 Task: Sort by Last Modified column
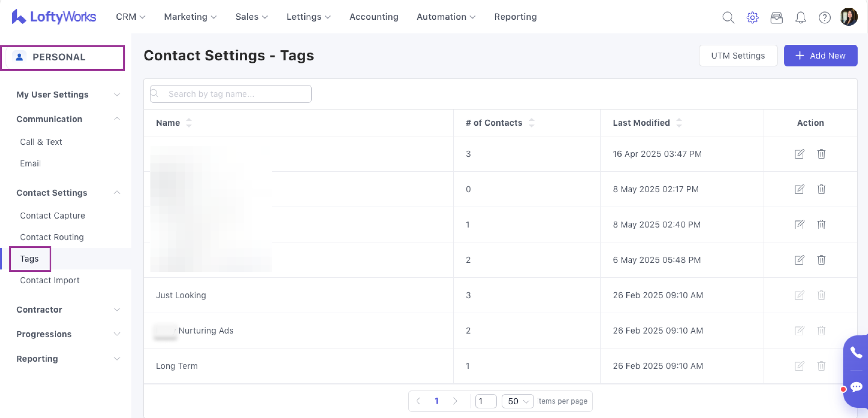[679, 123]
